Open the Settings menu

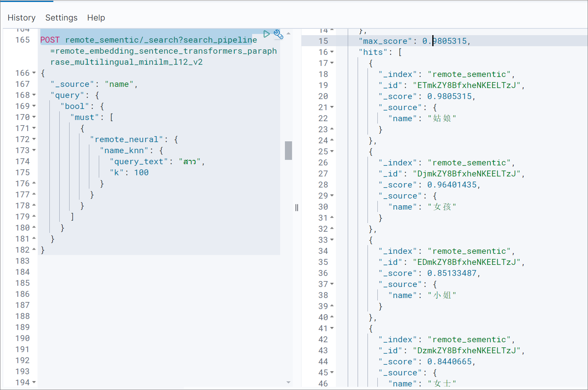(61, 18)
